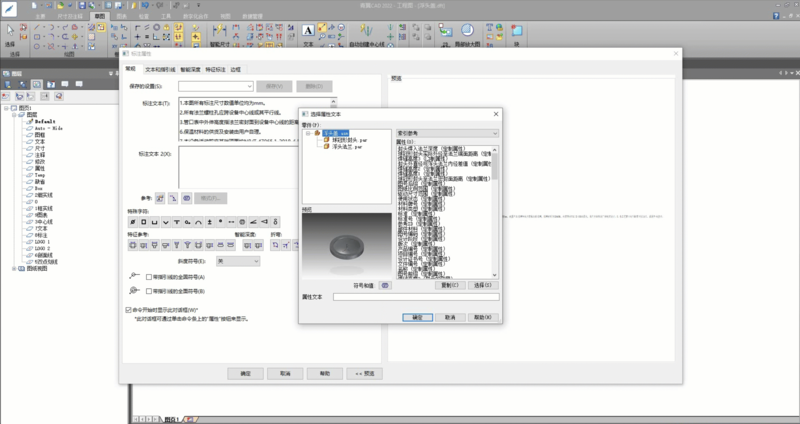Switch to the 文本和指引线 tab

tap(160, 69)
